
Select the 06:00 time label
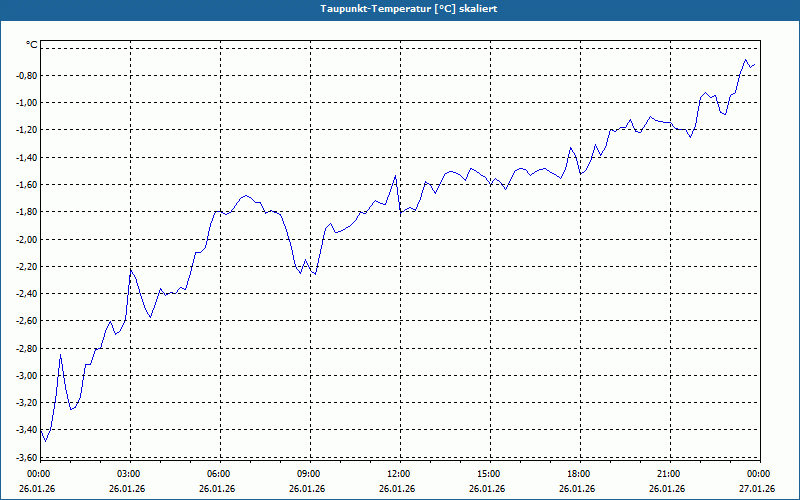[219, 474]
